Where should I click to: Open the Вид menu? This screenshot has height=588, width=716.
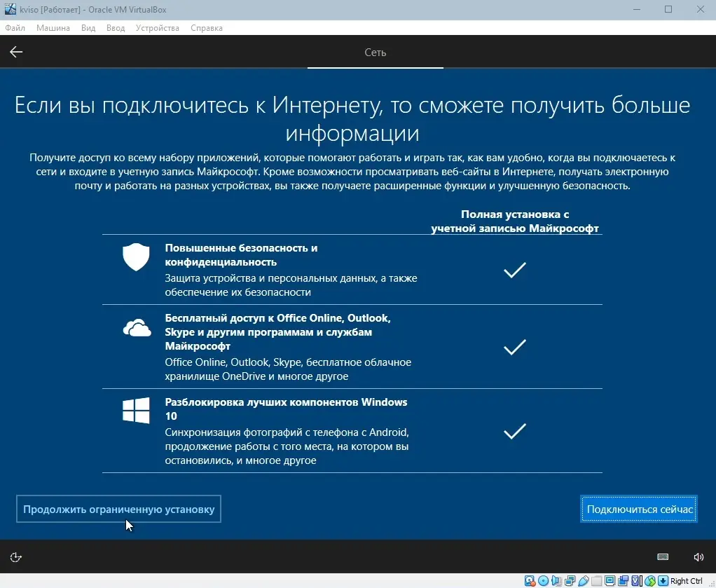tap(88, 28)
